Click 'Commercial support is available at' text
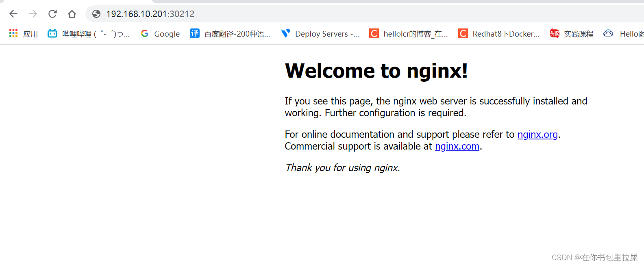The width and height of the screenshot is (644, 265). tap(359, 146)
